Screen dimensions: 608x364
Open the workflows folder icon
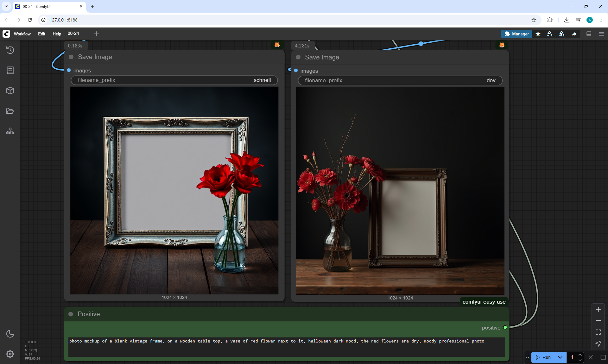pyautogui.click(x=10, y=111)
